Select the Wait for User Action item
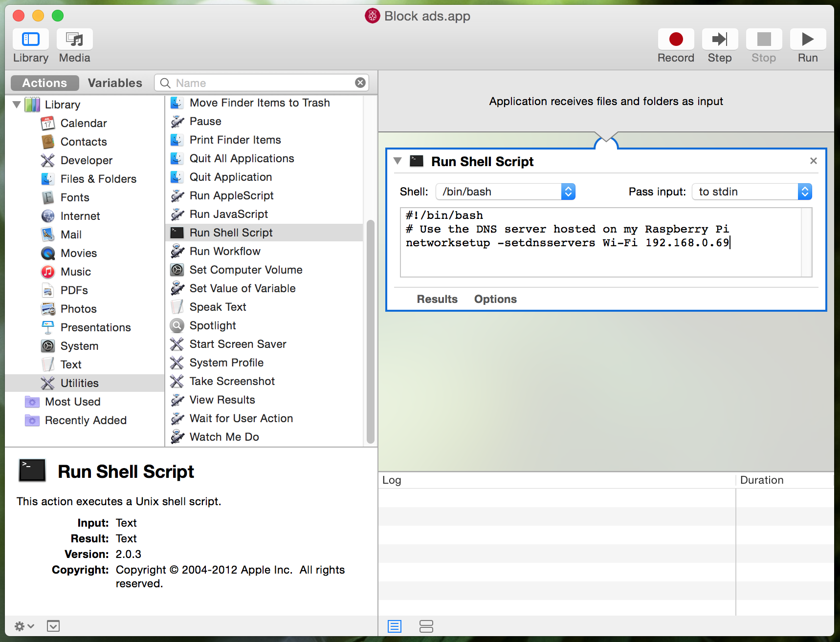The height and width of the screenshot is (642, 840). pos(265,418)
